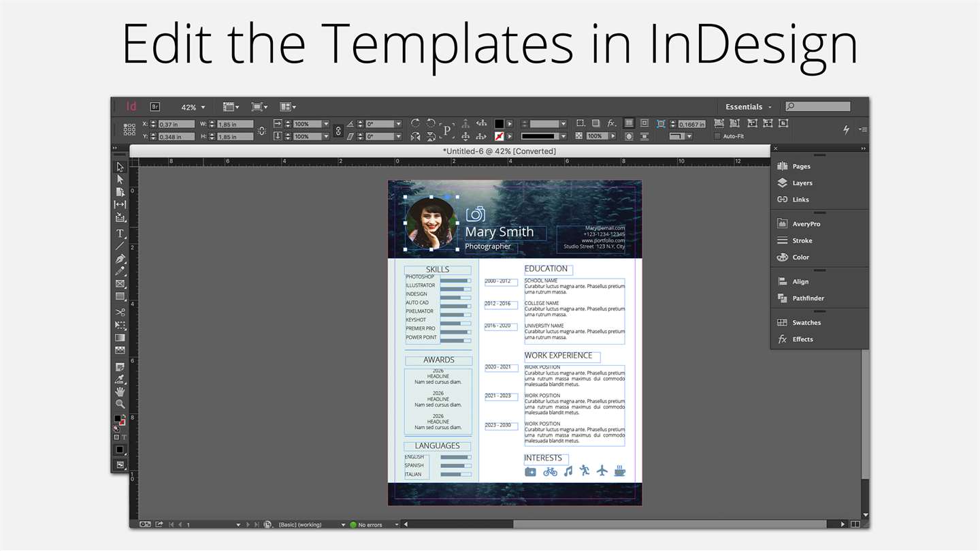The image size is (980, 551).
Task: Open the Arrange Documents dropdown
Action: 288,107
